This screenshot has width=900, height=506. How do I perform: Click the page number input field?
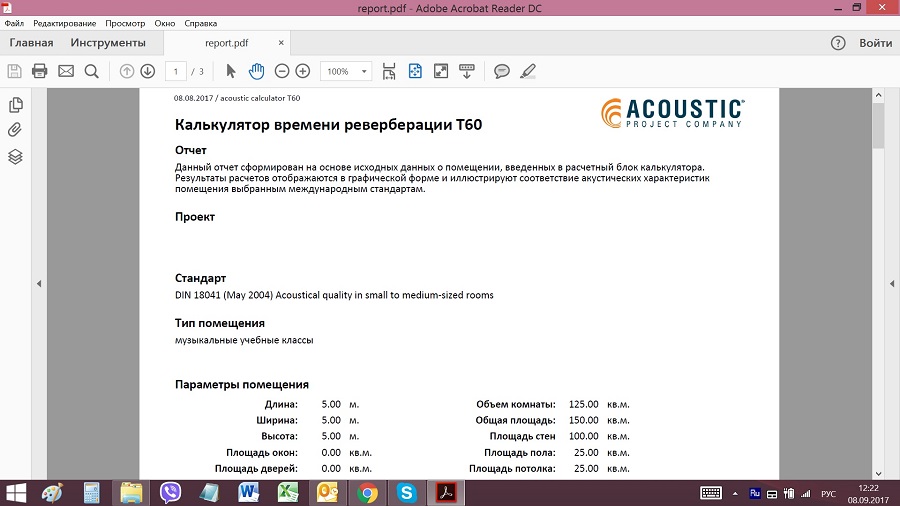click(177, 71)
